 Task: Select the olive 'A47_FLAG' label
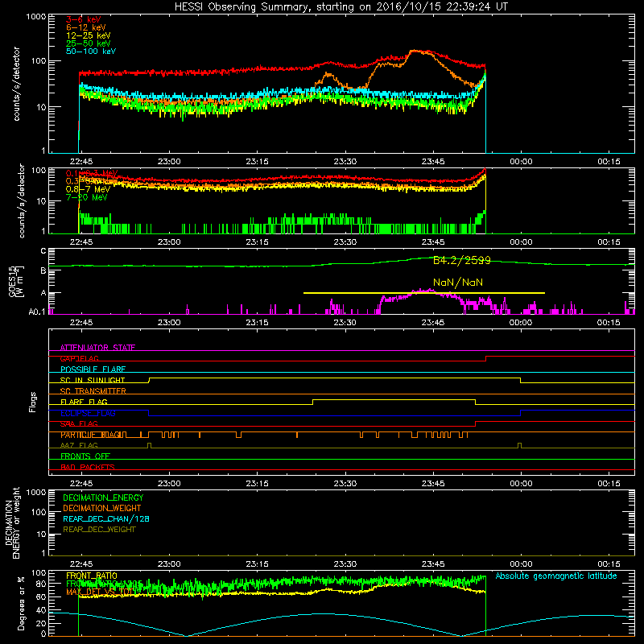click(79, 445)
